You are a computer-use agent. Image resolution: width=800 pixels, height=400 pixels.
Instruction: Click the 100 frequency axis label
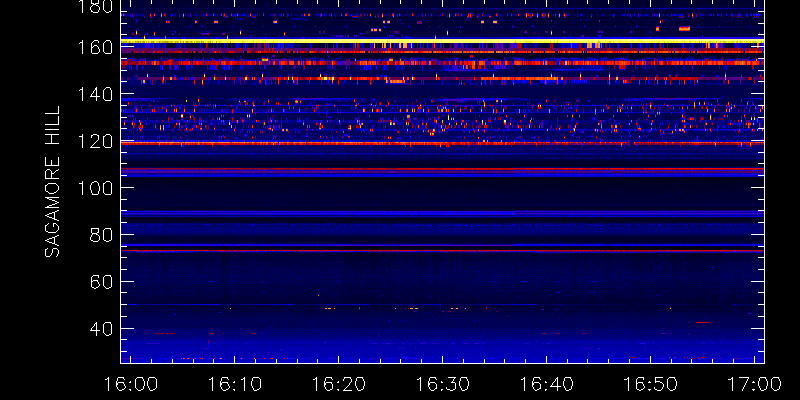coord(96,188)
